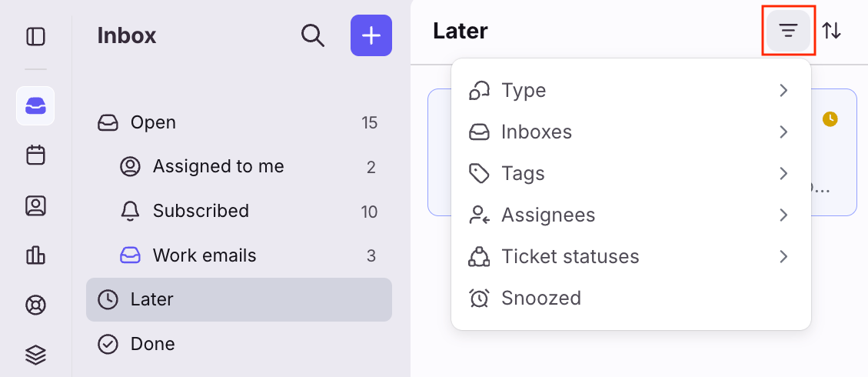Search the inbox with magnifier icon
The height and width of the screenshot is (377, 868).
[x=313, y=35]
